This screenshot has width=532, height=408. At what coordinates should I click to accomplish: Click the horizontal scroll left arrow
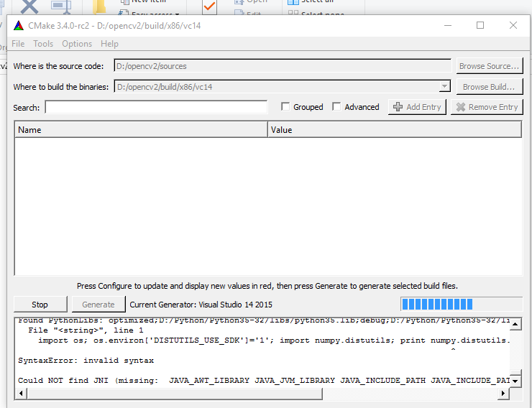[x=21, y=393]
